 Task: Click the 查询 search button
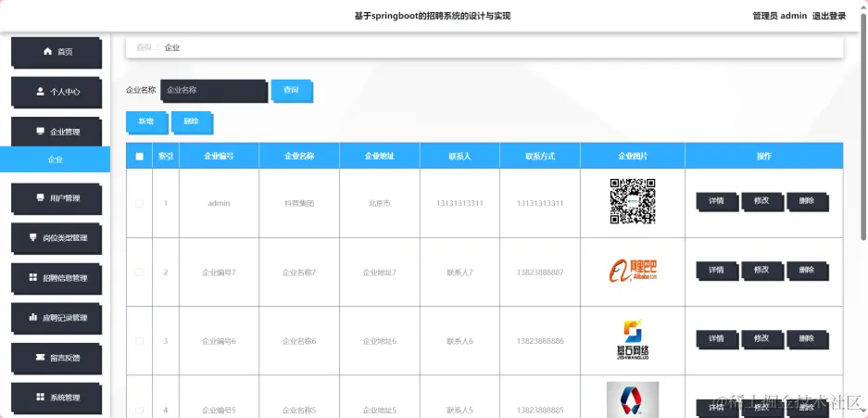(292, 91)
